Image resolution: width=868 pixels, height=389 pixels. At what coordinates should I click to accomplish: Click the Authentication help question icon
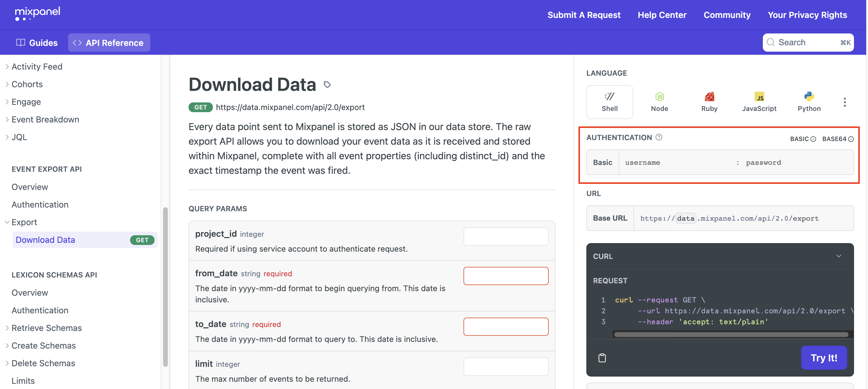click(x=659, y=137)
